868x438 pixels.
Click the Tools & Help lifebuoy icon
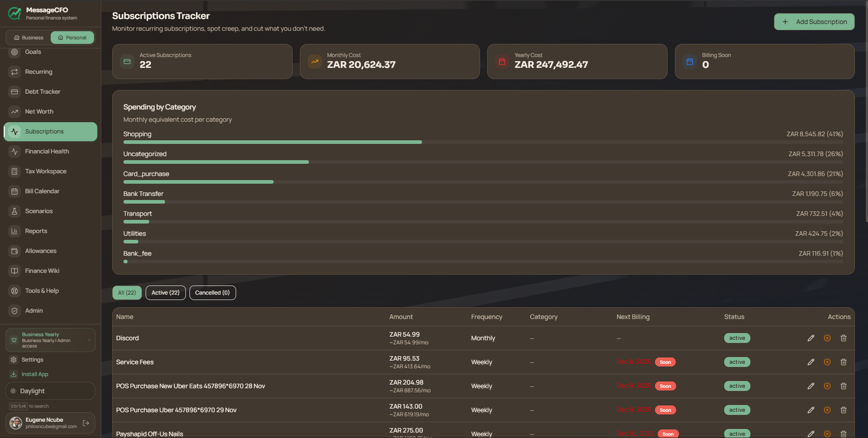tap(14, 291)
